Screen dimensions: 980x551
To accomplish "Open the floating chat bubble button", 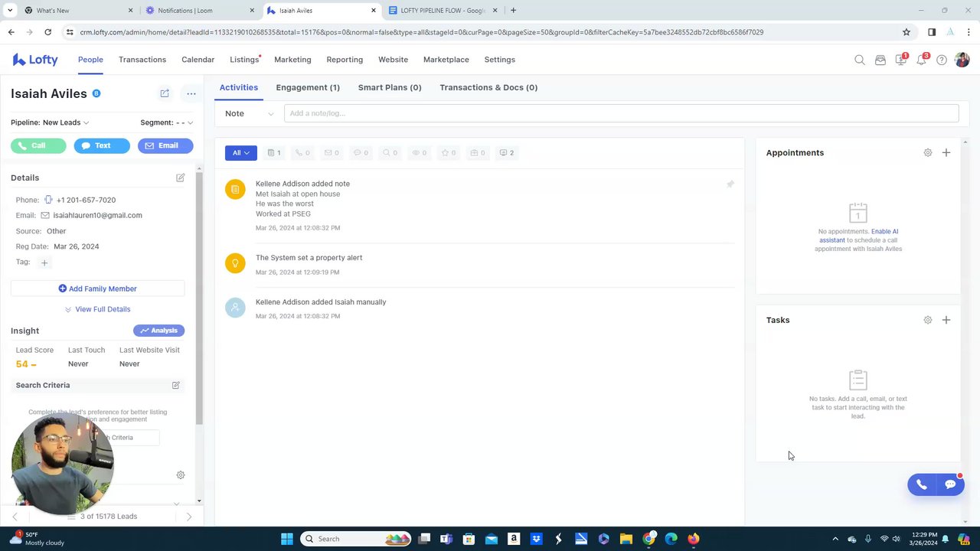I will tap(950, 484).
